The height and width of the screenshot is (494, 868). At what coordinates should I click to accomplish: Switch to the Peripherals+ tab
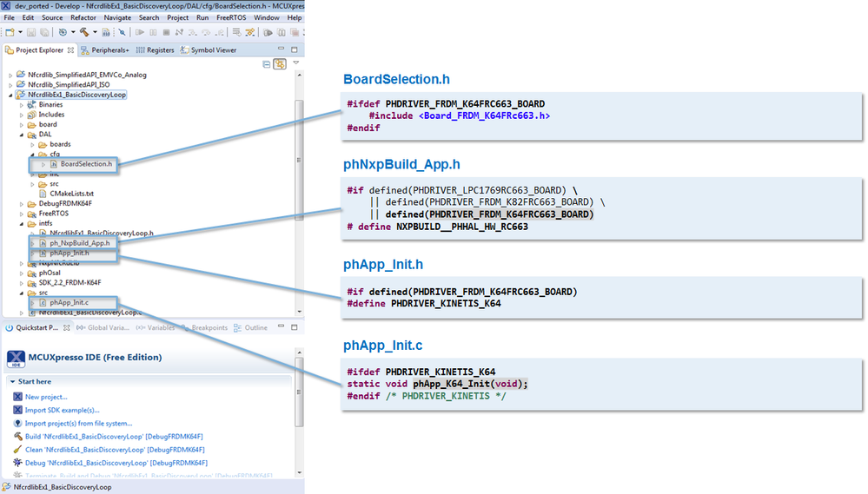(104, 50)
